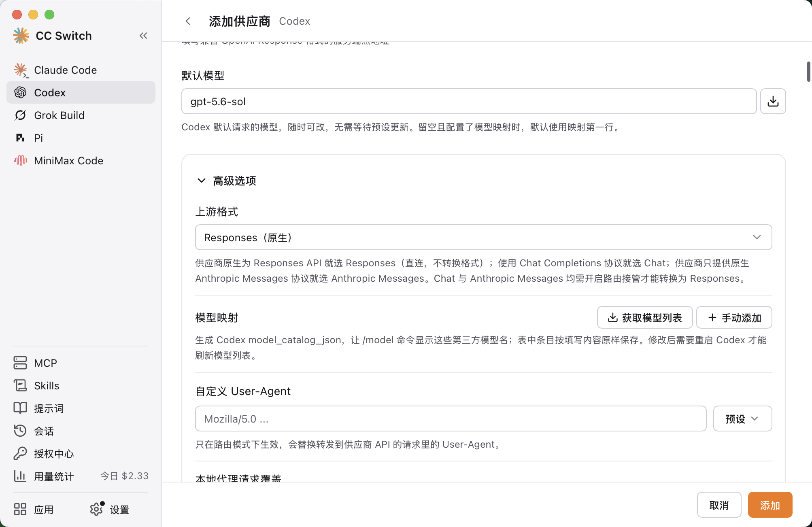This screenshot has height=527, width=812.
Task: Select Codex in the sidebar
Action: pos(81,93)
